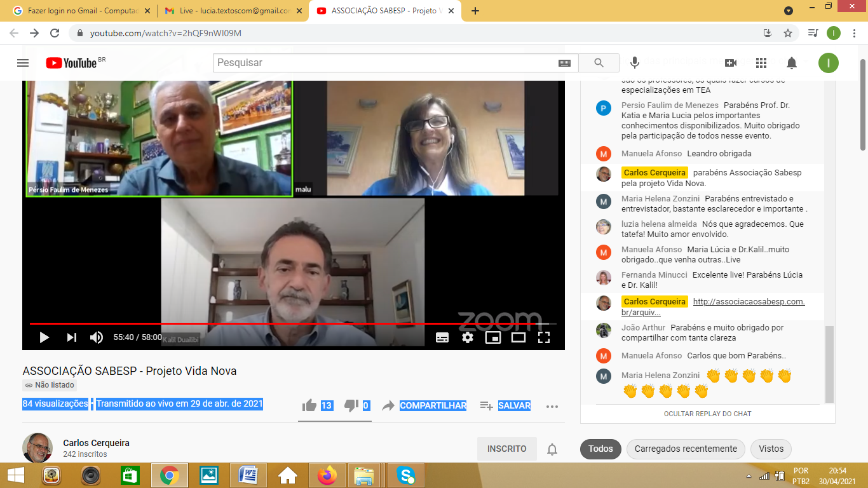
Task: Click the chat replay scrollbar thumb
Action: (829, 364)
